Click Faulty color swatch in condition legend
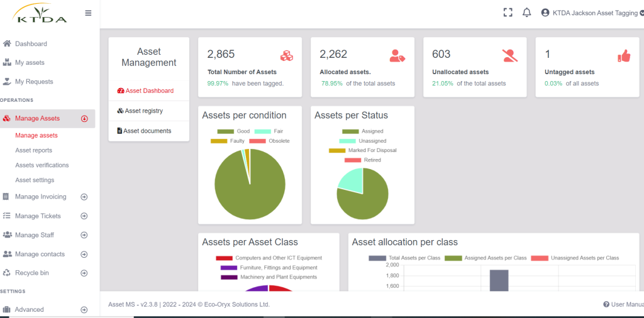Image resolution: width=644 pixels, height=318 pixels. pos(219,141)
